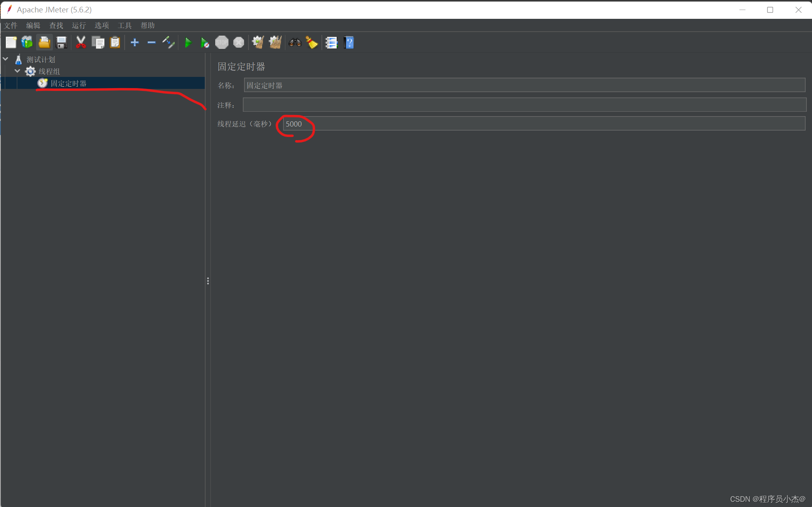Click the New test plan icon
Image resolution: width=812 pixels, height=507 pixels.
(x=11, y=42)
